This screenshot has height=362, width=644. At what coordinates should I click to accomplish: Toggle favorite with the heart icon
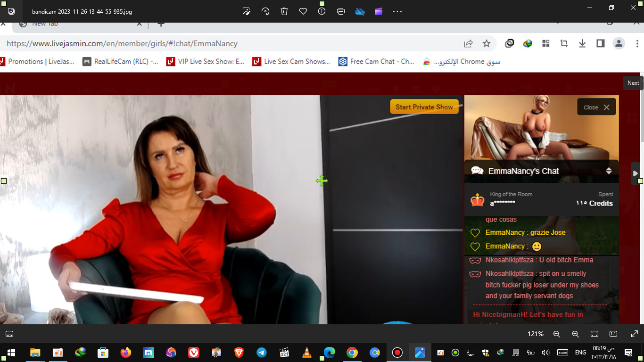tap(303, 11)
